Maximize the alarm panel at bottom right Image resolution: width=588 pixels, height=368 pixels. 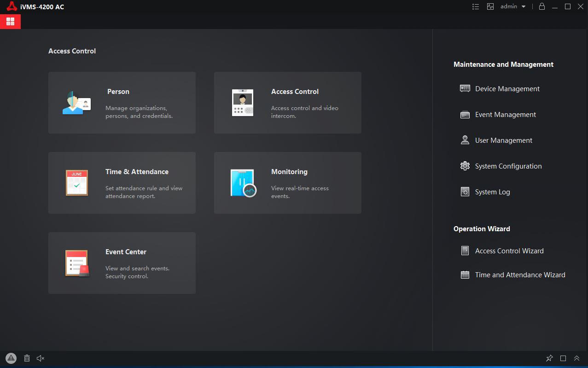(x=563, y=358)
